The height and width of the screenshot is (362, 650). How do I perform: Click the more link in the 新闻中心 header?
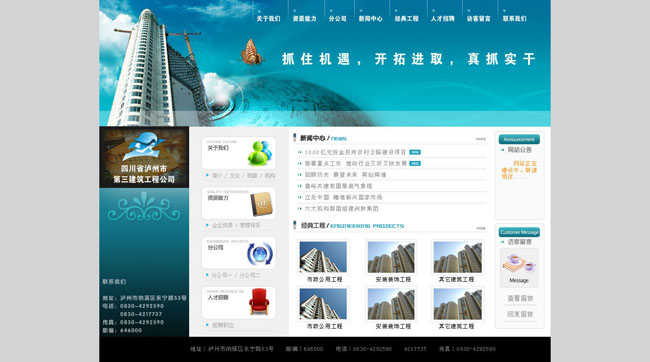pos(480,139)
